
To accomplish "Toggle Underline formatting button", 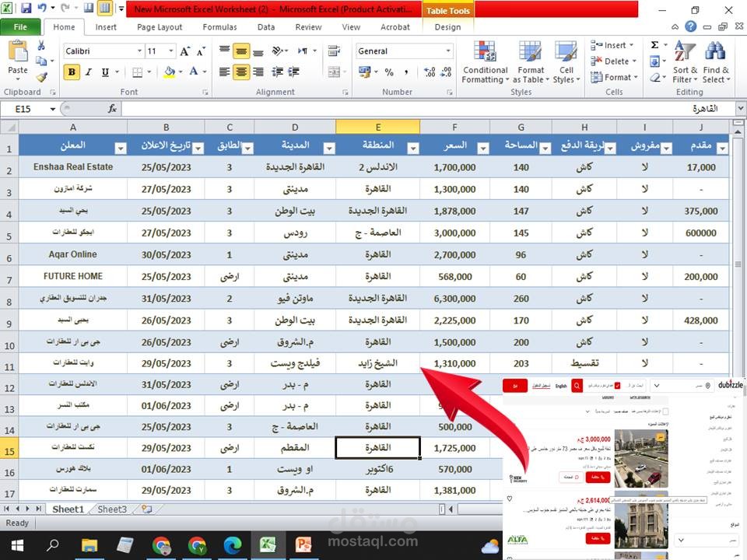I will click(105, 72).
